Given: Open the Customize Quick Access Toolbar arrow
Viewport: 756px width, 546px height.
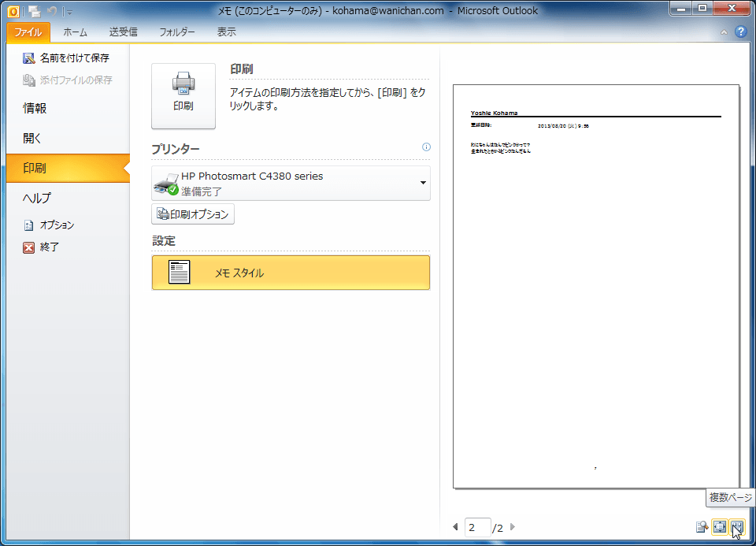Looking at the screenshot, I should click(x=69, y=12).
